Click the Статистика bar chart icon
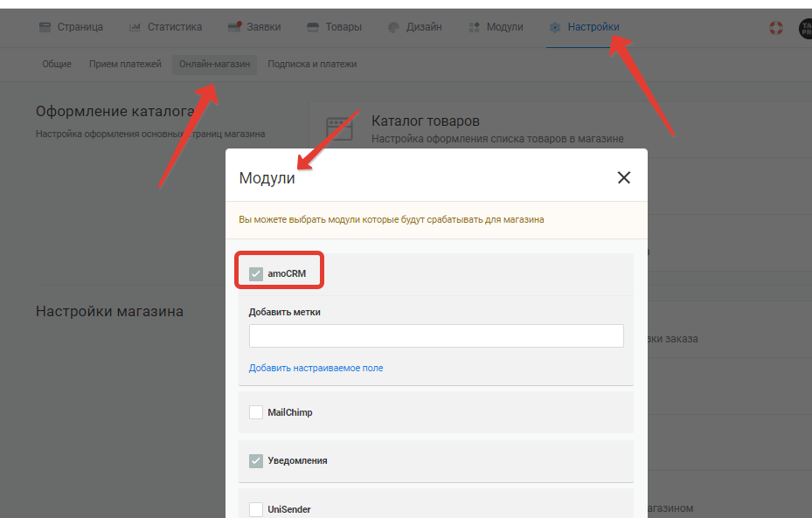 click(x=135, y=27)
